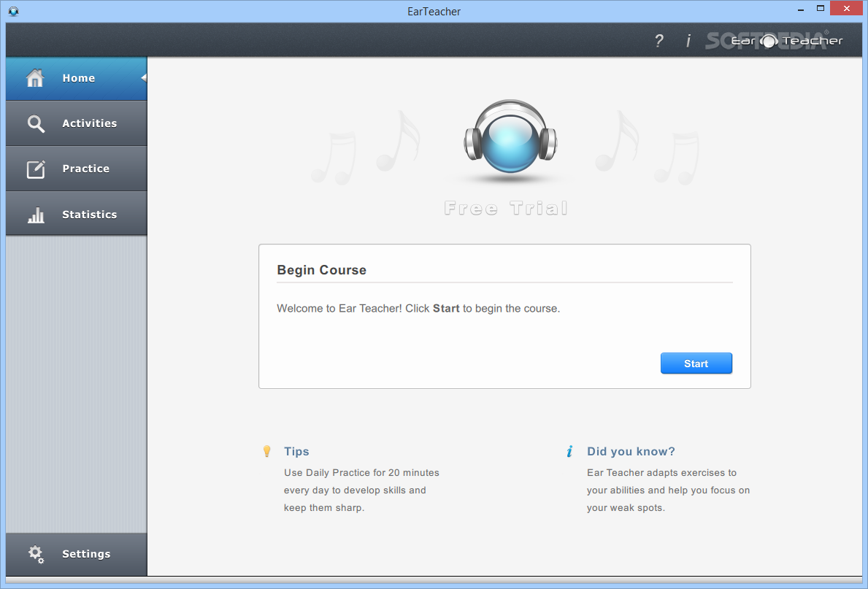
Task: Click the 'Free Trial' label
Action: click(x=506, y=208)
